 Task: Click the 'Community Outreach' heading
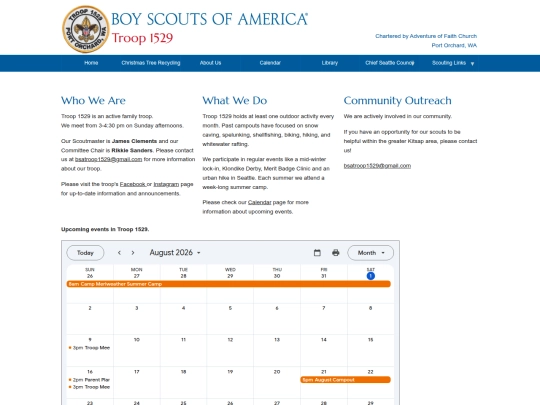click(x=397, y=101)
